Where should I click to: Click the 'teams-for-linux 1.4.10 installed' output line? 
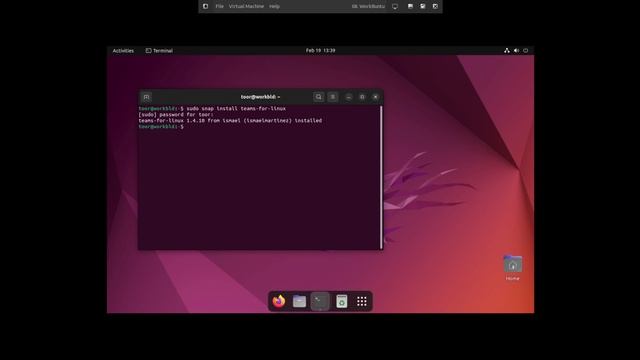click(x=230, y=121)
